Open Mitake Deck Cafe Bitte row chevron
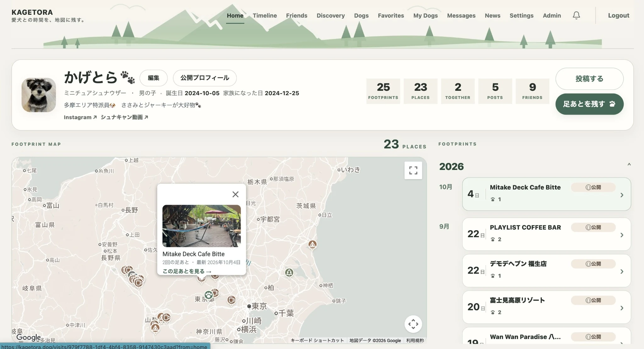This screenshot has width=644, height=349. [622, 195]
